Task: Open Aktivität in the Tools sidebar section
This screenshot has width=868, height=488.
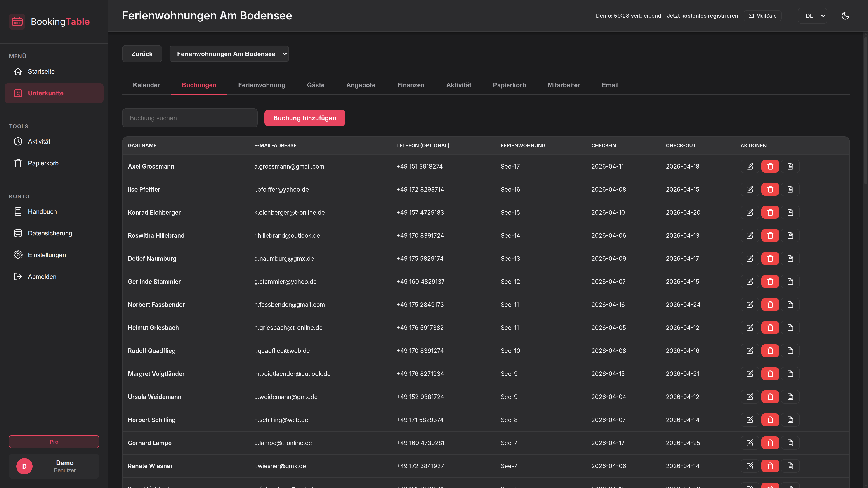Action: point(54,141)
